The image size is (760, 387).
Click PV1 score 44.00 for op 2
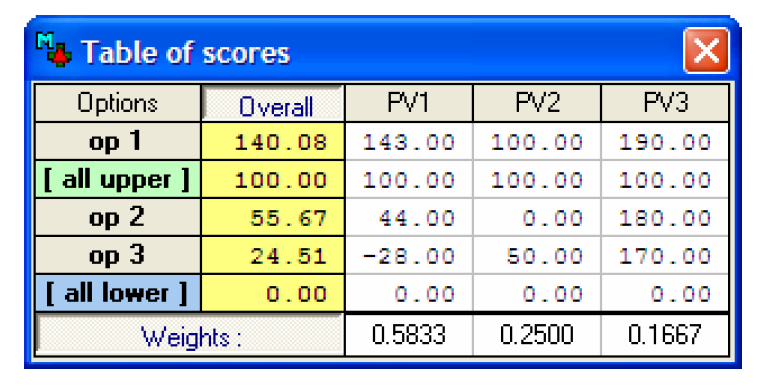click(x=409, y=217)
